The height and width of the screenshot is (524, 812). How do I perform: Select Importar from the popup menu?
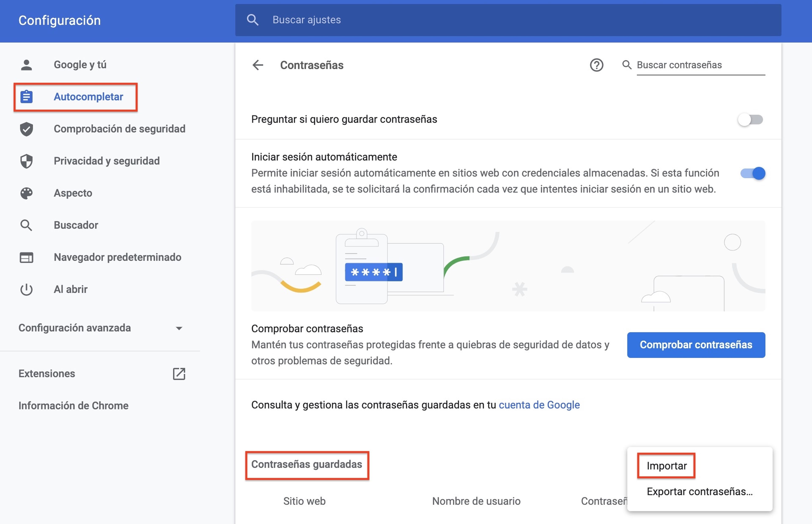tap(666, 466)
